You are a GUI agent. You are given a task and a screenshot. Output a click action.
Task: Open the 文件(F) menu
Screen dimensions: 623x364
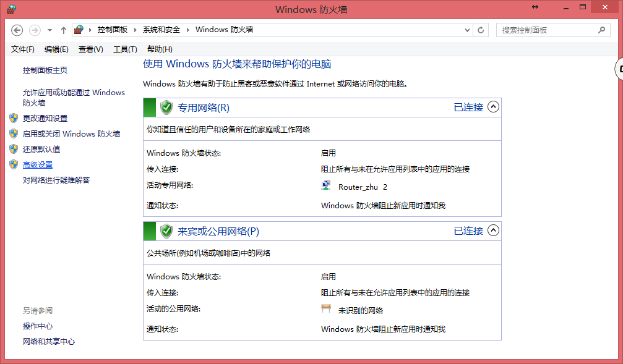click(23, 49)
